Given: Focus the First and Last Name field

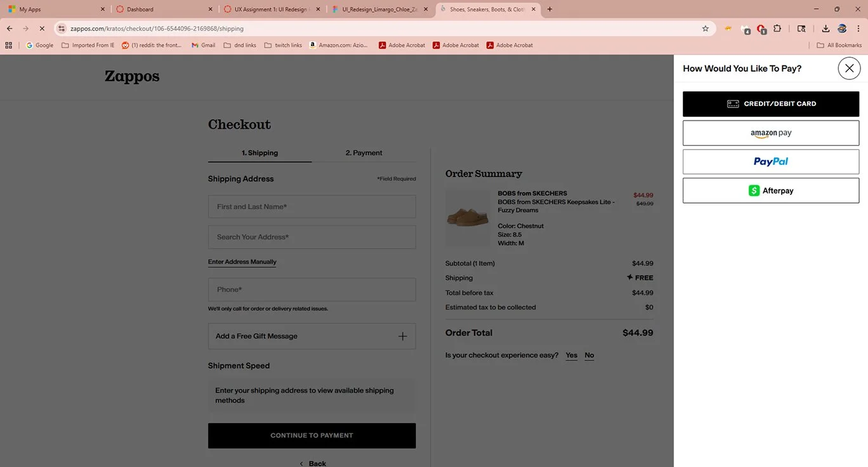Looking at the screenshot, I should click(312, 207).
